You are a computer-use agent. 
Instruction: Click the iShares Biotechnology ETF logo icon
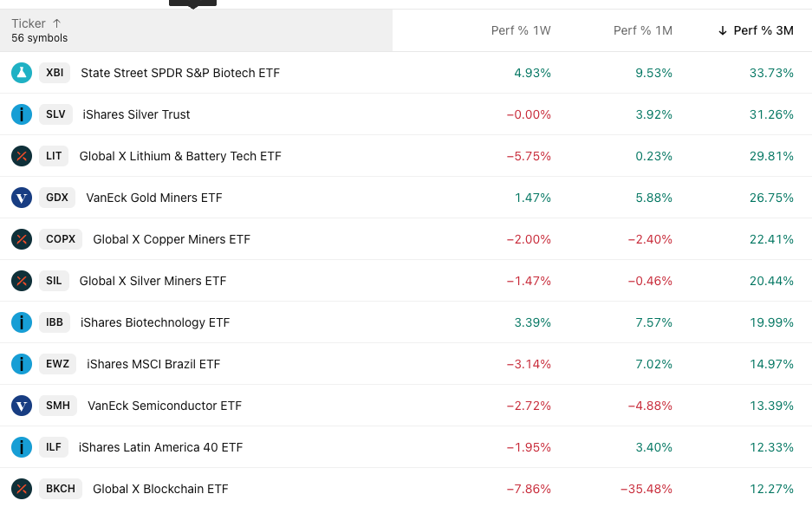point(22,322)
